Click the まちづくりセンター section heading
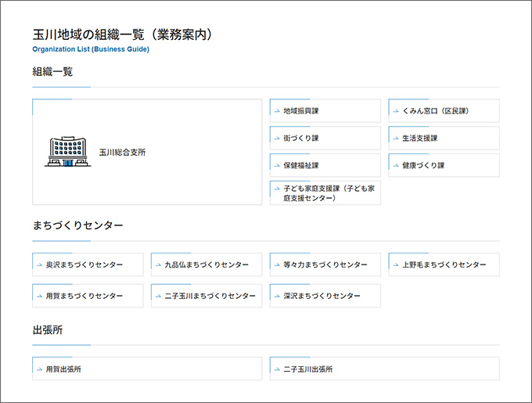 [x=77, y=225]
